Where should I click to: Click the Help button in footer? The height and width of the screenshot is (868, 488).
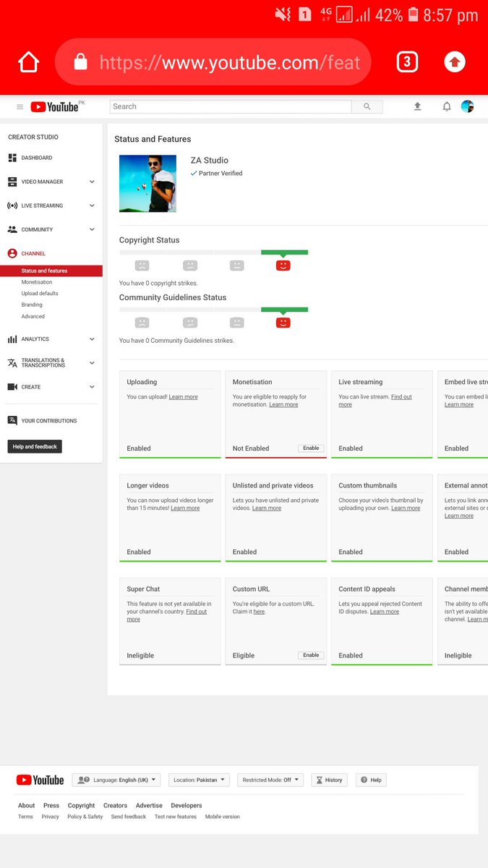[x=371, y=780]
